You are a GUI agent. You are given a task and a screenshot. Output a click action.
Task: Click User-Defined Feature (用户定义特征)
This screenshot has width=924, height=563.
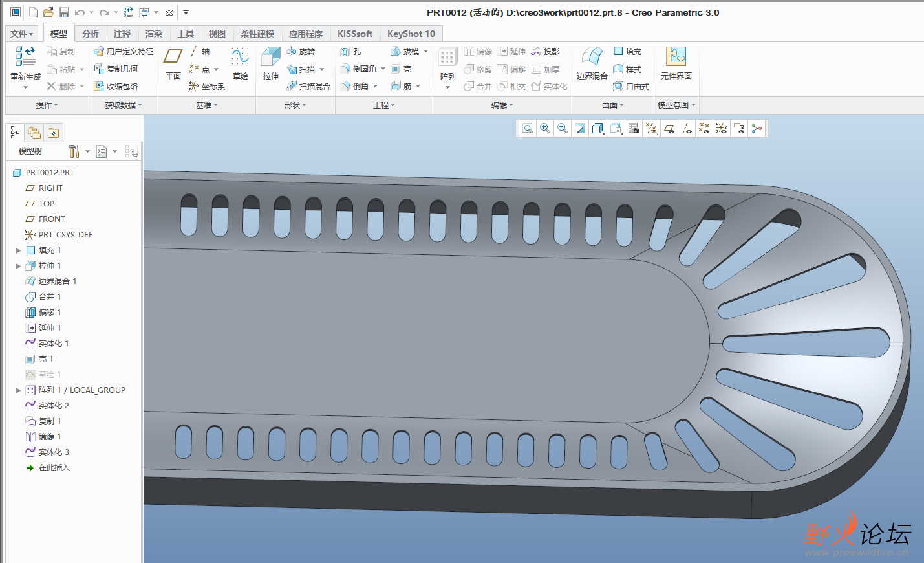124,51
